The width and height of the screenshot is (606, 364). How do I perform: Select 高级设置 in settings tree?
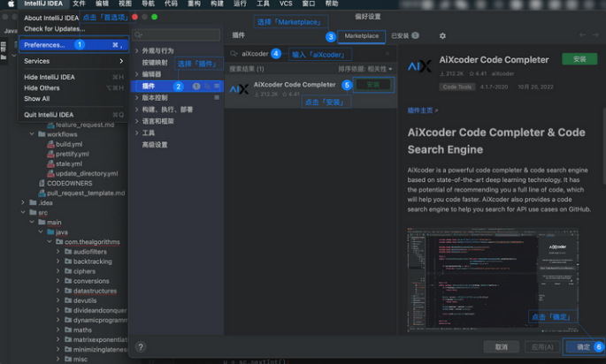tap(155, 145)
